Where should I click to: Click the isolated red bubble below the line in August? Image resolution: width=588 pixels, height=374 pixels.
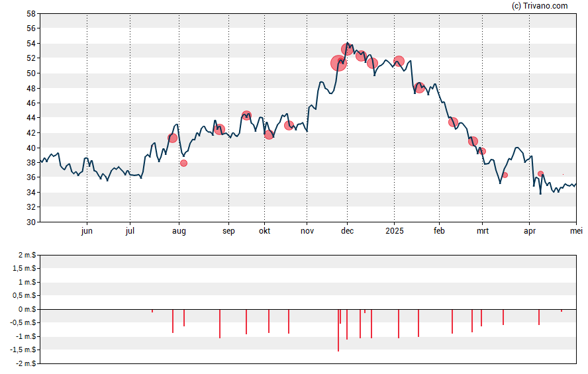coord(183,163)
